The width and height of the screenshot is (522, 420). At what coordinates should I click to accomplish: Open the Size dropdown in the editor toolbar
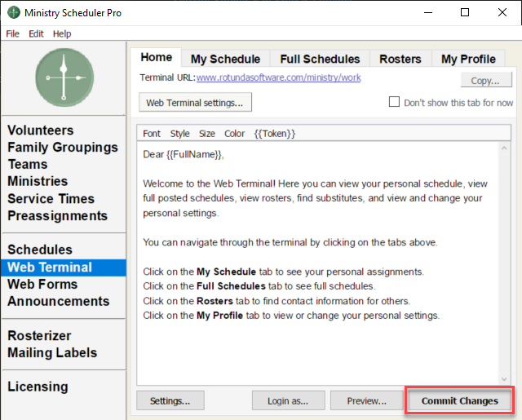coord(206,134)
